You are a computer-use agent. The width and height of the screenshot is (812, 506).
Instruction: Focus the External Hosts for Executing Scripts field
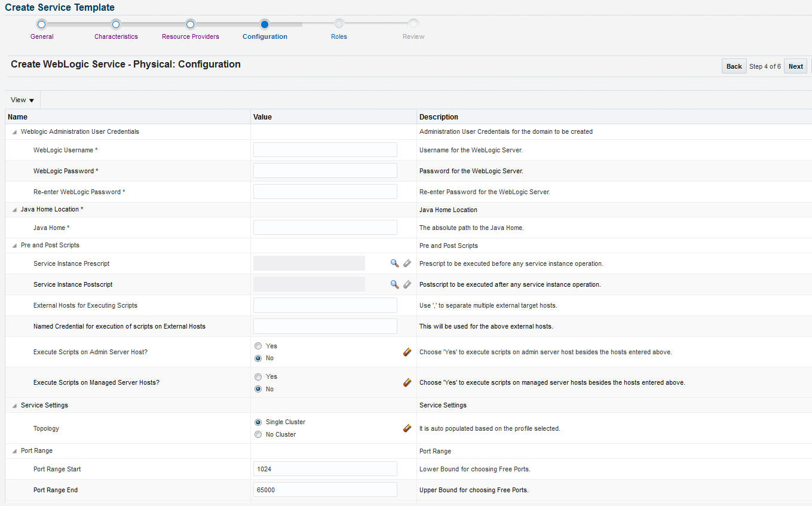[x=325, y=305]
